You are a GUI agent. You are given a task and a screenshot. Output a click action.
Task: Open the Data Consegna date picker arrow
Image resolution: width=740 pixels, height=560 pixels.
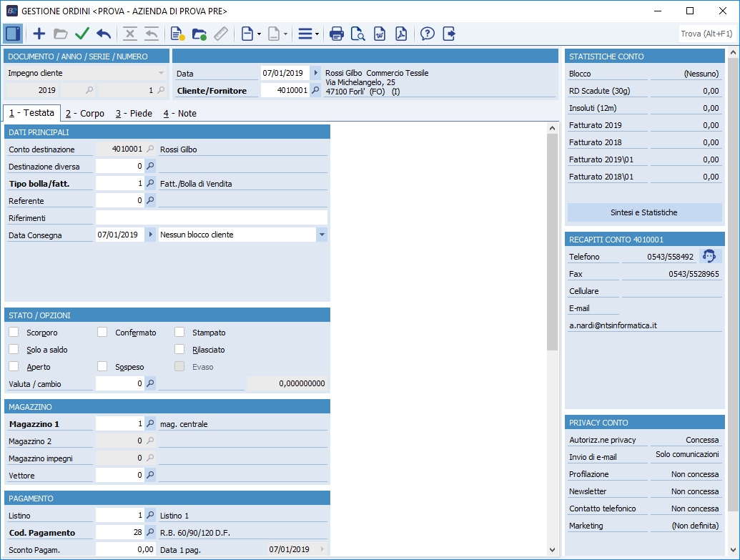(x=150, y=235)
